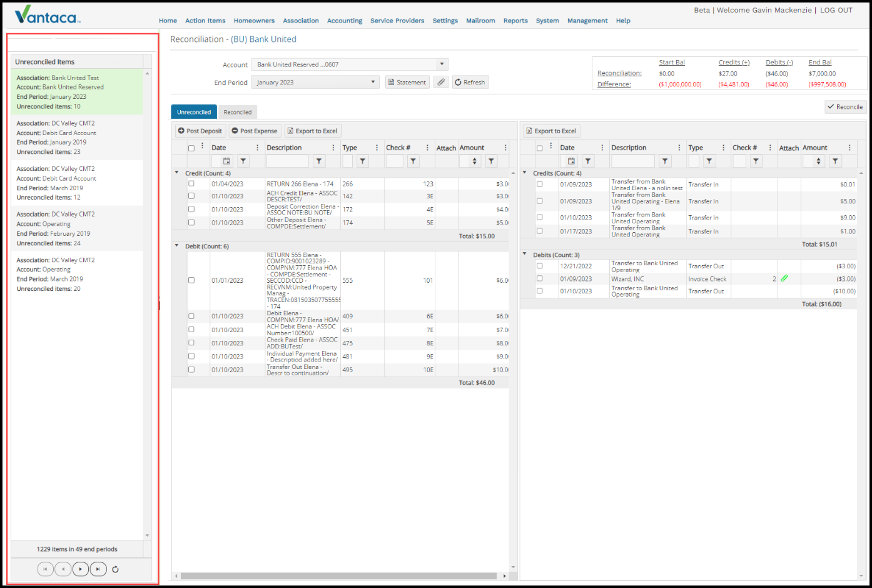Screen dimensions: 872x588
Task: Open the Service Providers menu
Action: point(397,21)
